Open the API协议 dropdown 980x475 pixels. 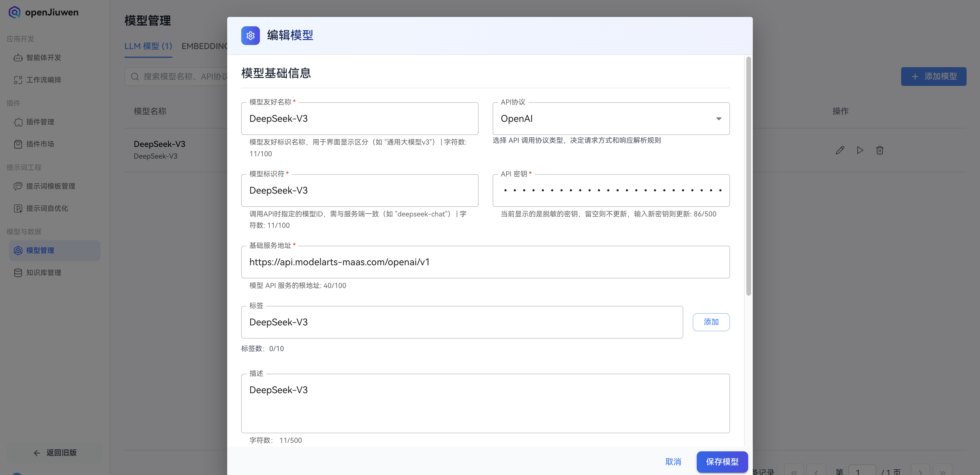pos(718,118)
